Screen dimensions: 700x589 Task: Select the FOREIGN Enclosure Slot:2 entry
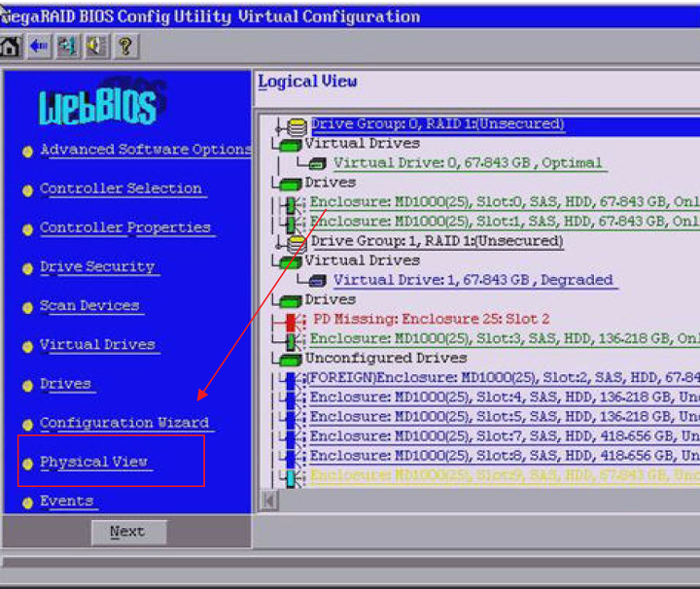(x=504, y=378)
